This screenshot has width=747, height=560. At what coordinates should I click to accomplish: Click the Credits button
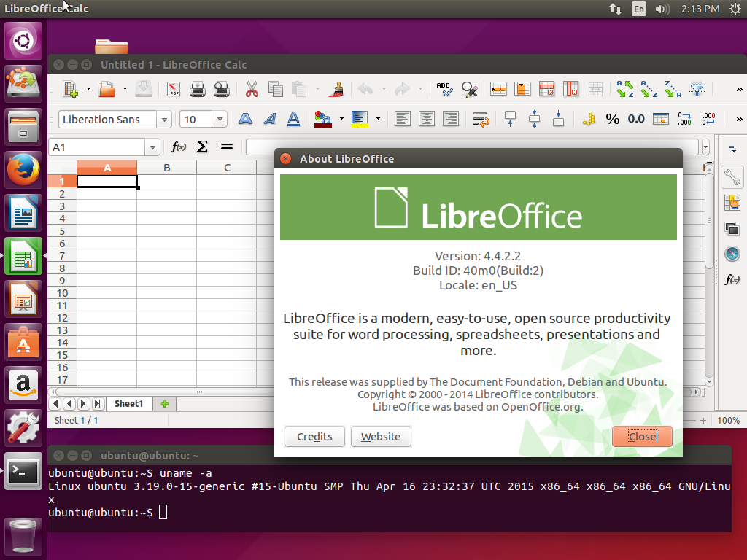pyautogui.click(x=314, y=437)
